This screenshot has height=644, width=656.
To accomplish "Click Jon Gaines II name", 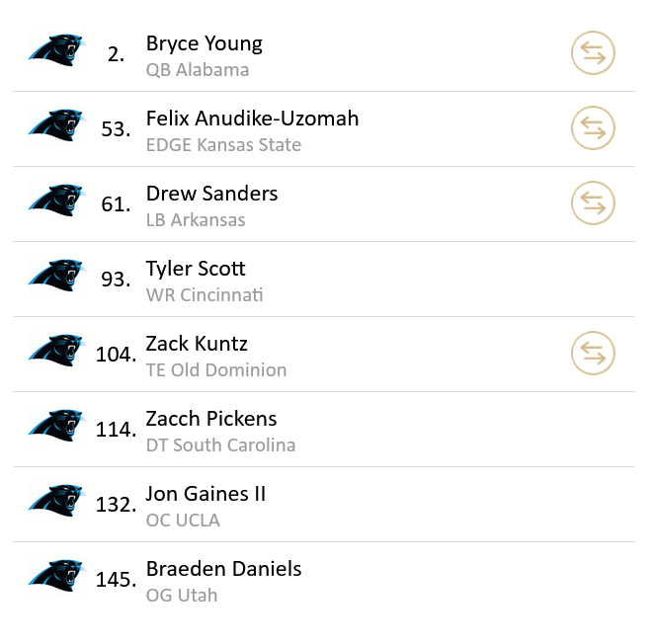I will click(205, 494).
